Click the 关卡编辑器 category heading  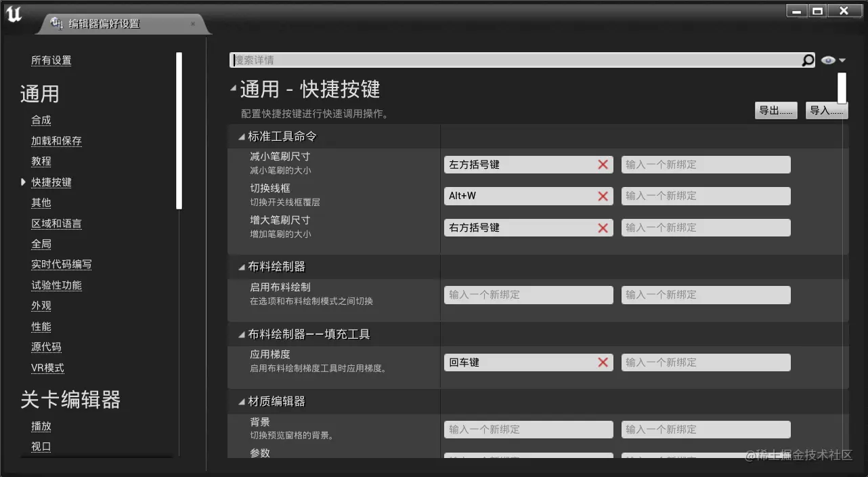coord(70,400)
